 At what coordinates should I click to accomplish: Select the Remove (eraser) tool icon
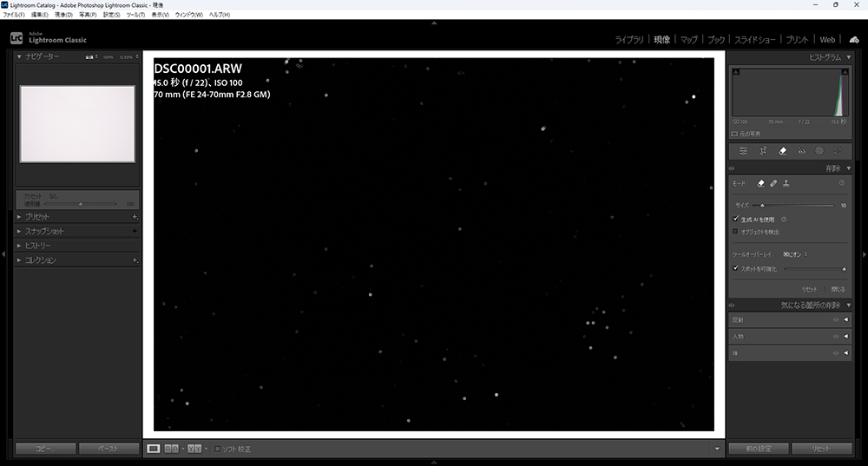782,151
